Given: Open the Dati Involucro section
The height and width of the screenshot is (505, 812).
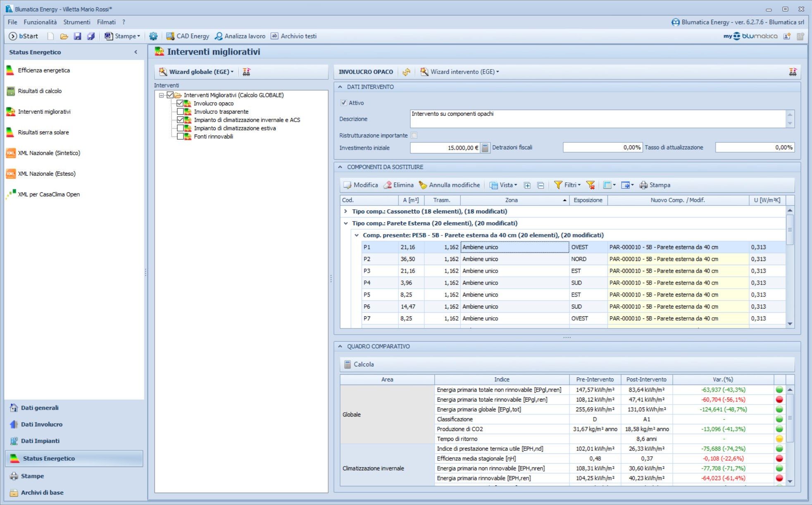Looking at the screenshot, I should [x=41, y=424].
